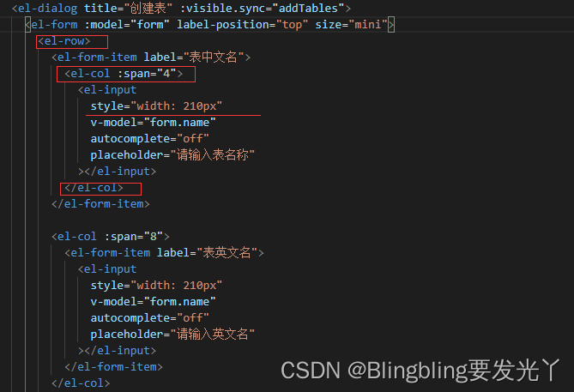This screenshot has width=574, height=392.
Task: Select the title value "创建表"
Action: coord(148,8)
